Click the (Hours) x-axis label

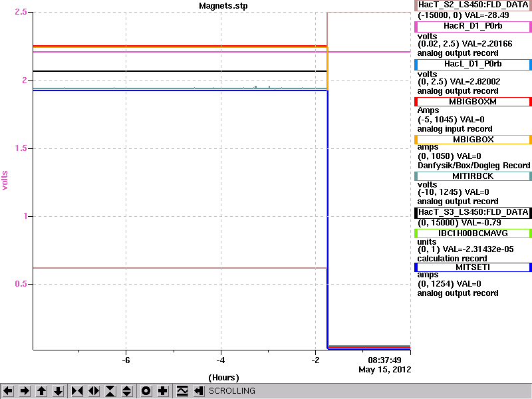223,378
